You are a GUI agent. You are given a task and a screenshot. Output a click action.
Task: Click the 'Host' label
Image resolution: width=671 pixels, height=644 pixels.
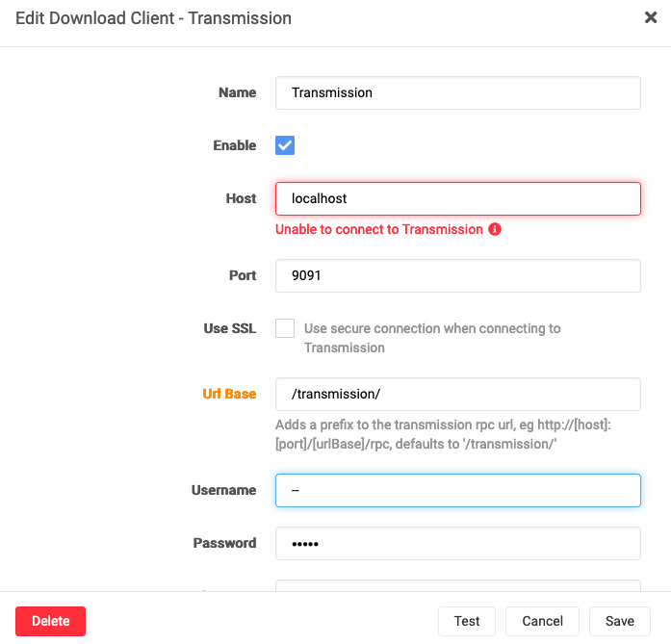[x=241, y=198]
